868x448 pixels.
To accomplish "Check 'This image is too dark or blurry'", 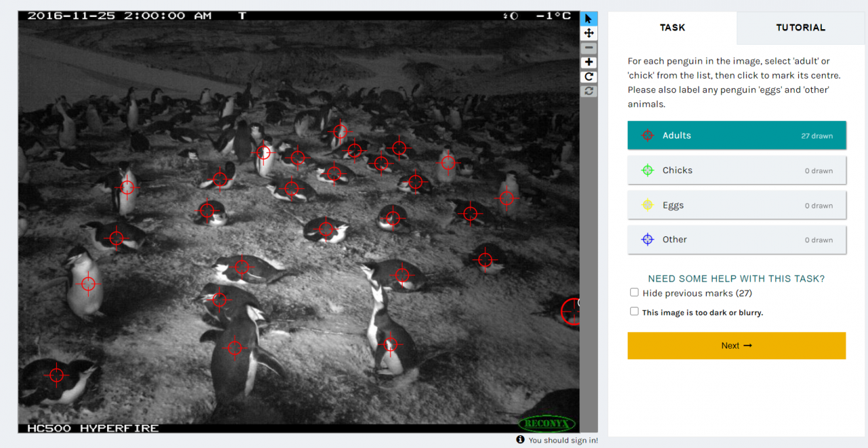I will 634,312.
